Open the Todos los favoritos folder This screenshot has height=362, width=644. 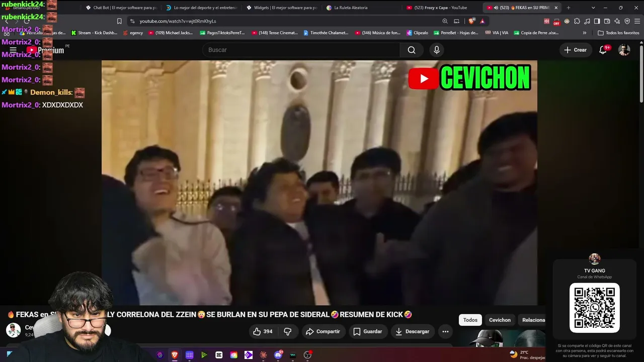pyautogui.click(x=618, y=33)
